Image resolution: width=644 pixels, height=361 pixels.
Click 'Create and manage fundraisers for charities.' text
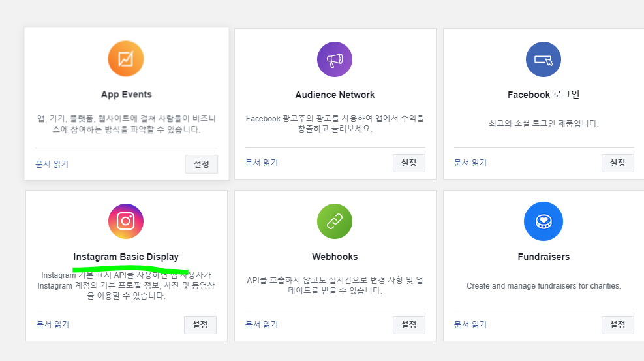point(544,286)
